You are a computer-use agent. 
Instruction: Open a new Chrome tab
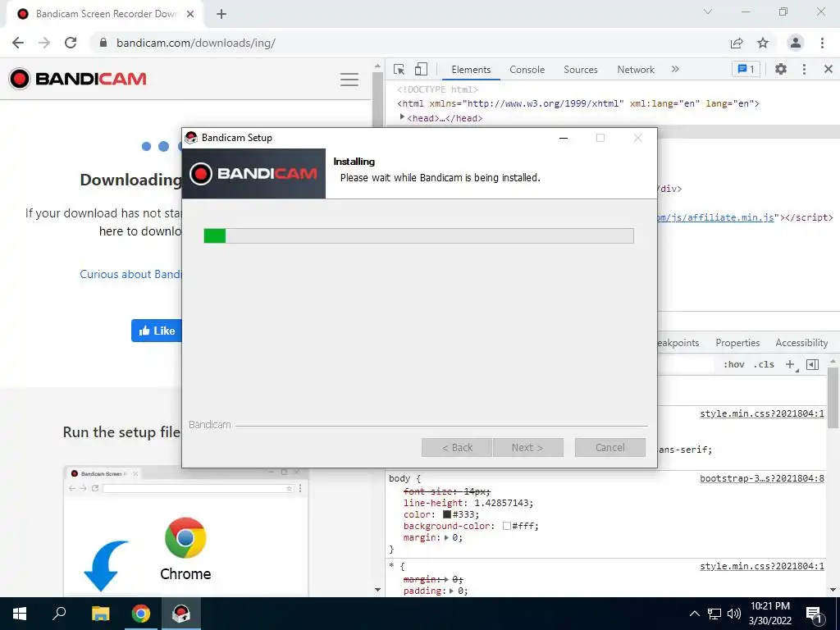coord(221,14)
